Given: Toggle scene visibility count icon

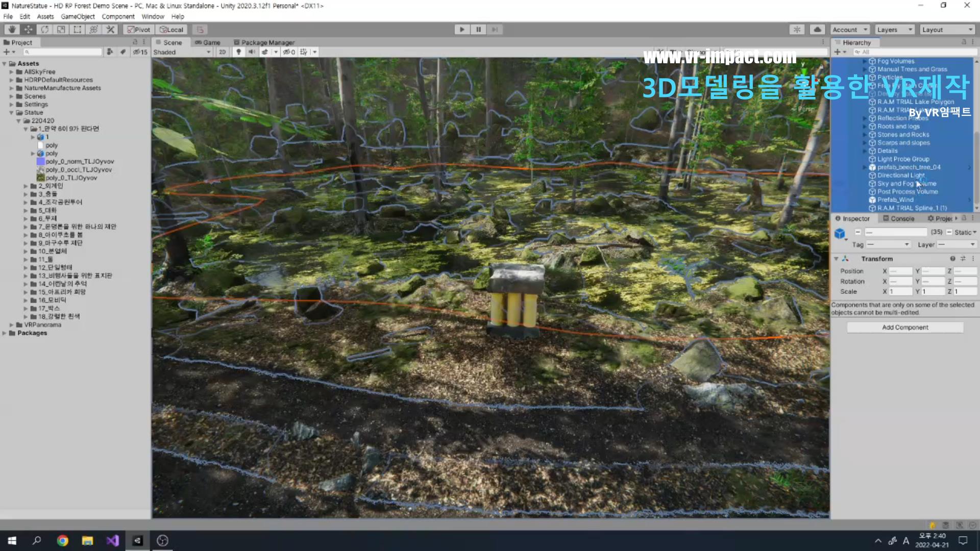Looking at the screenshot, I should (x=289, y=52).
